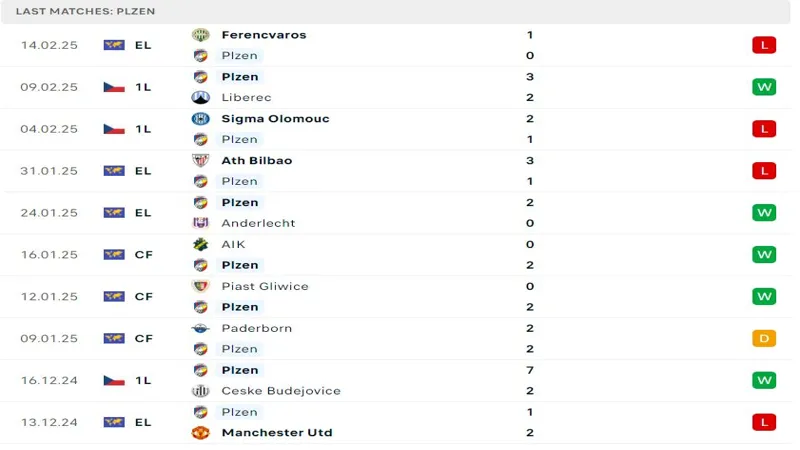Click the Ferencvaros club crest icon
The width and height of the screenshot is (800, 450).
(x=201, y=35)
